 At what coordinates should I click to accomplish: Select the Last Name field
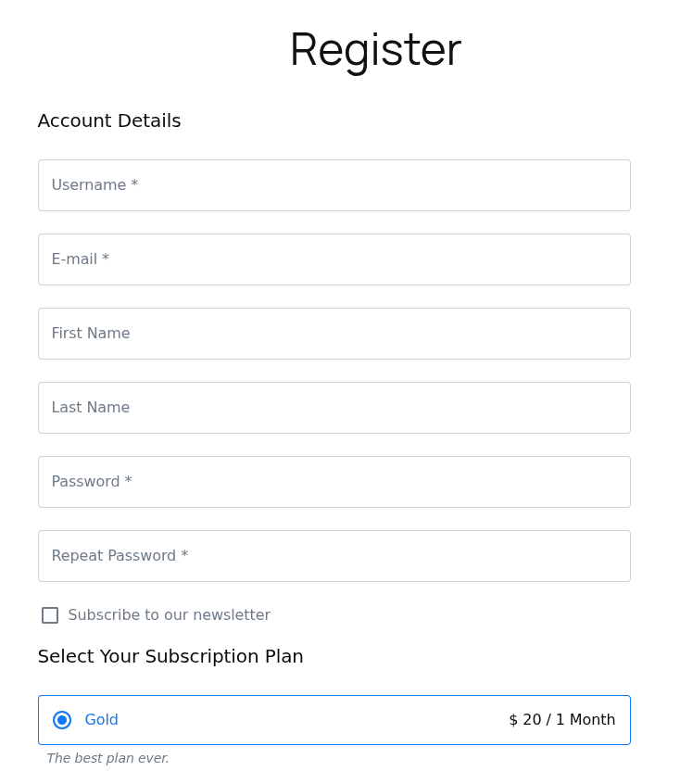[334, 408]
